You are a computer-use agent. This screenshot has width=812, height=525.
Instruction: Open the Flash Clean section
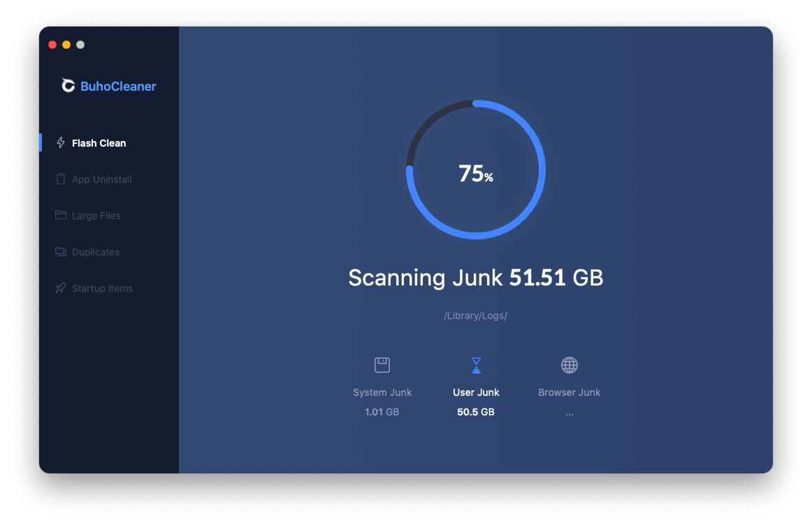point(109,142)
